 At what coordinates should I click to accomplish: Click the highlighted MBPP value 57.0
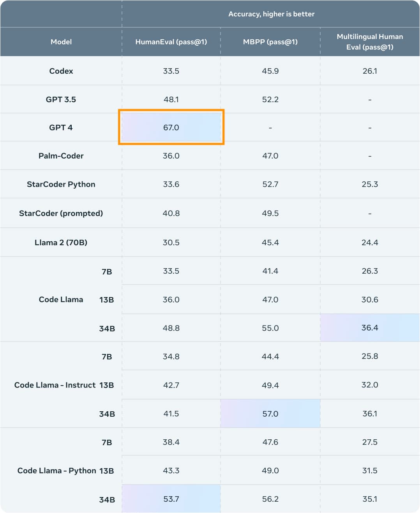click(x=270, y=414)
